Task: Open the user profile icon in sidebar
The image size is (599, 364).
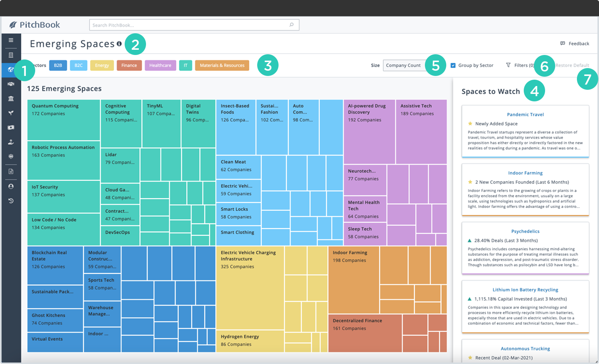Action: 11,186
